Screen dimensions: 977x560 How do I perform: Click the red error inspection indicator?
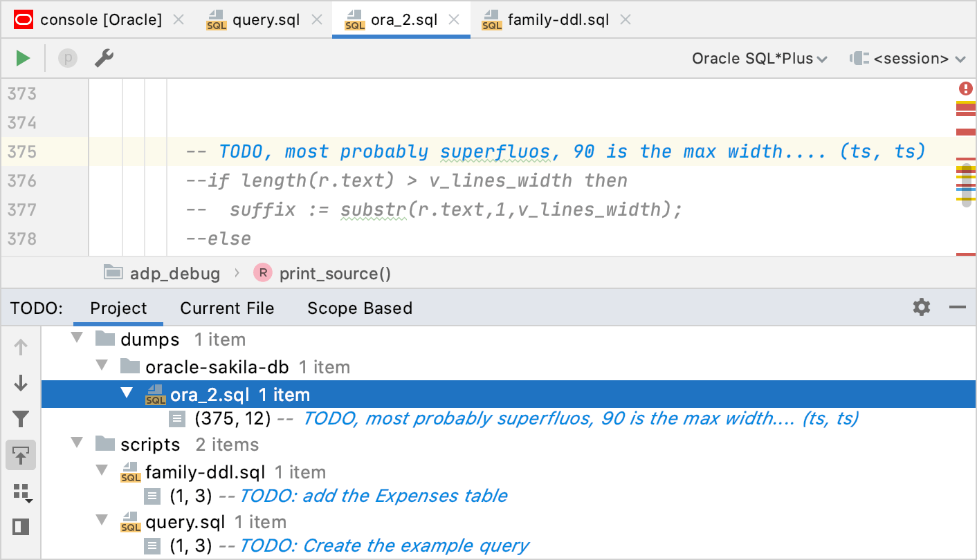tap(965, 88)
